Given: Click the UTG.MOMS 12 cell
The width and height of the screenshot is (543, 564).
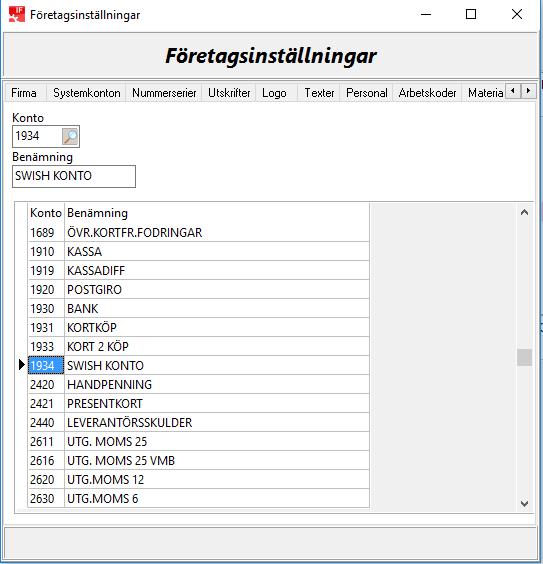Looking at the screenshot, I should (217, 479).
